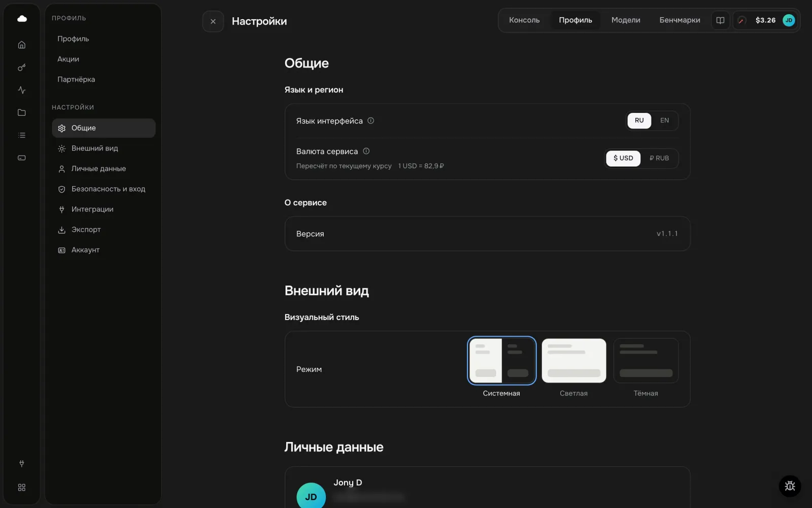Go to Личные данные settings
Screen dimensions: 812x508
click(x=104, y=169)
